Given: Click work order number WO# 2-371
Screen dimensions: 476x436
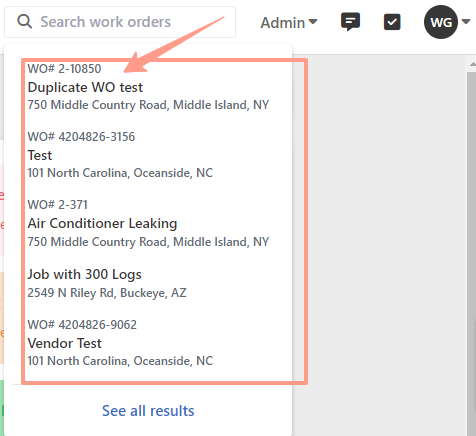Looking at the screenshot, I should click(x=57, y=205).
